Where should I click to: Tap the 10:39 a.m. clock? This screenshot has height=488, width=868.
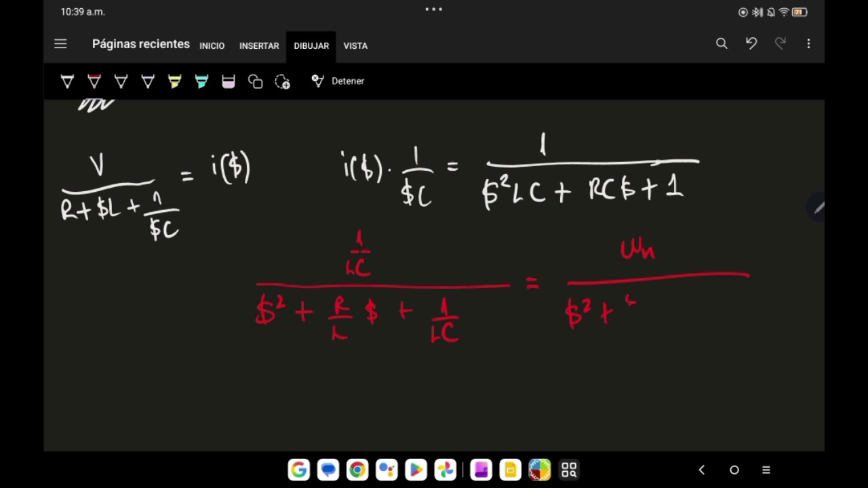click(83, 12)
